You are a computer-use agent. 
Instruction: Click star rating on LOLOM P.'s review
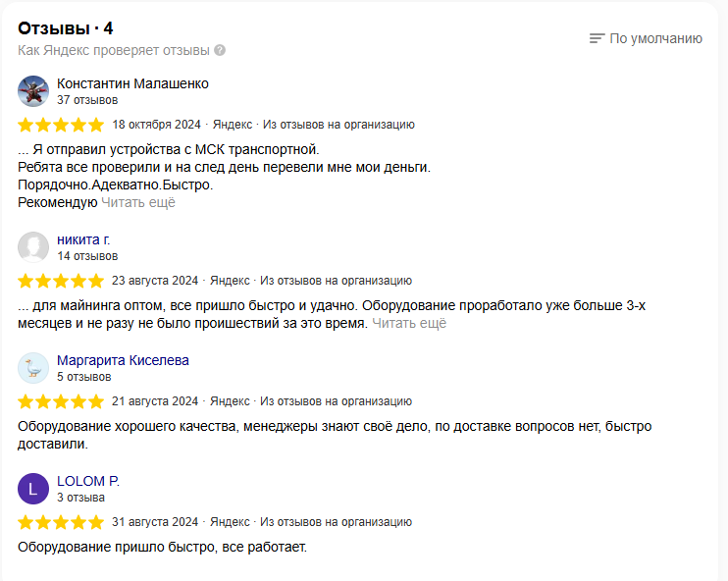(x=61, y=521)
